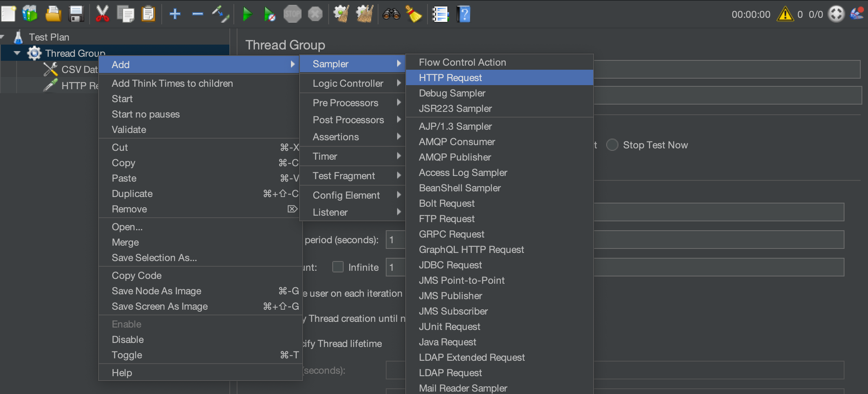Toggle the Infinite loop checkbox

pos(338,267)
